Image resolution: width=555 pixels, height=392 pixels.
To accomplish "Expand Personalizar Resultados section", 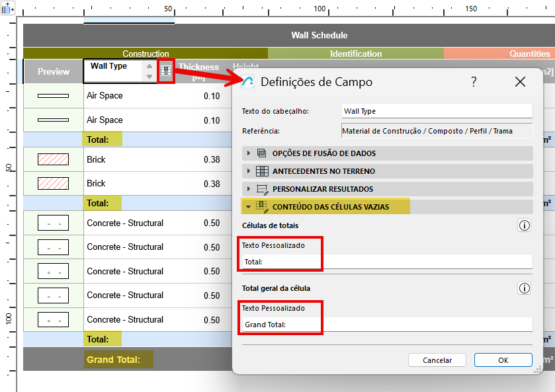I will pyautogui.click(x=249, y=189).
